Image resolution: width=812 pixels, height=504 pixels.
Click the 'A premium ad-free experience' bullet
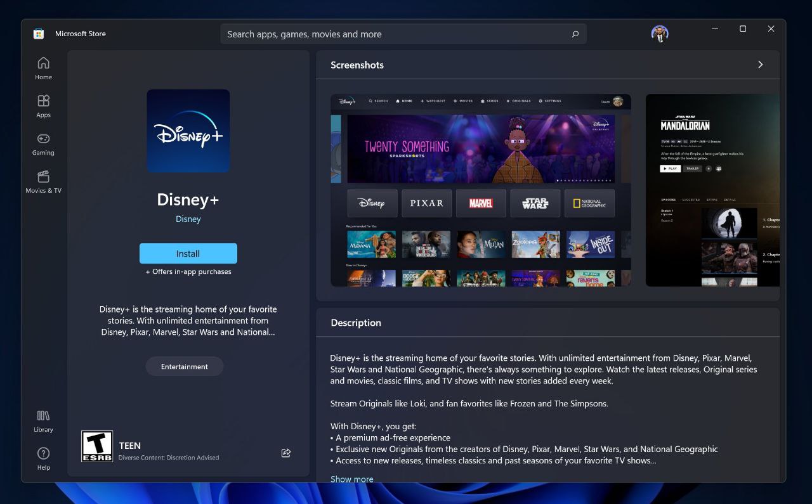coord(390,437)
